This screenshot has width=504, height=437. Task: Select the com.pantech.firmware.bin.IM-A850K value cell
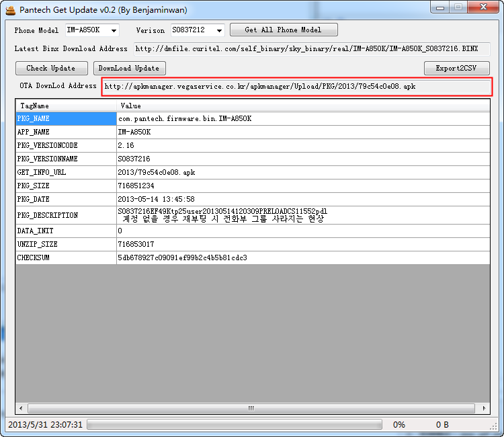click(303, 118)
